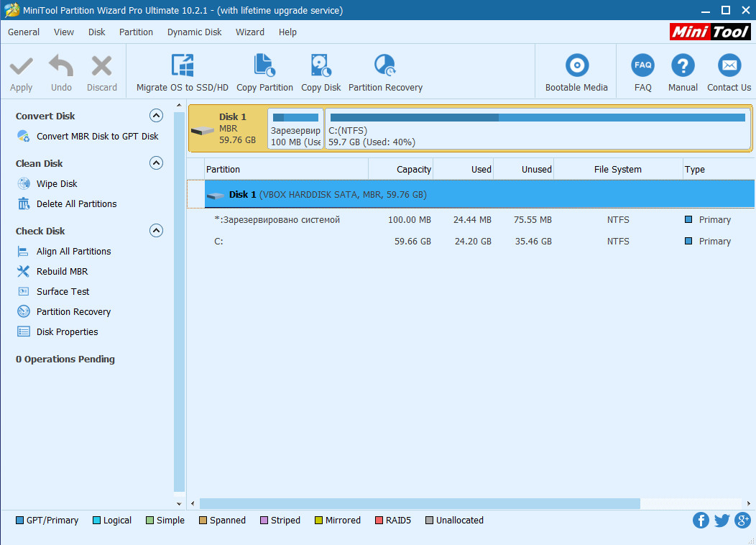Click the Delete All Partitions trash icon
The image size is (756, 545).
24,204
